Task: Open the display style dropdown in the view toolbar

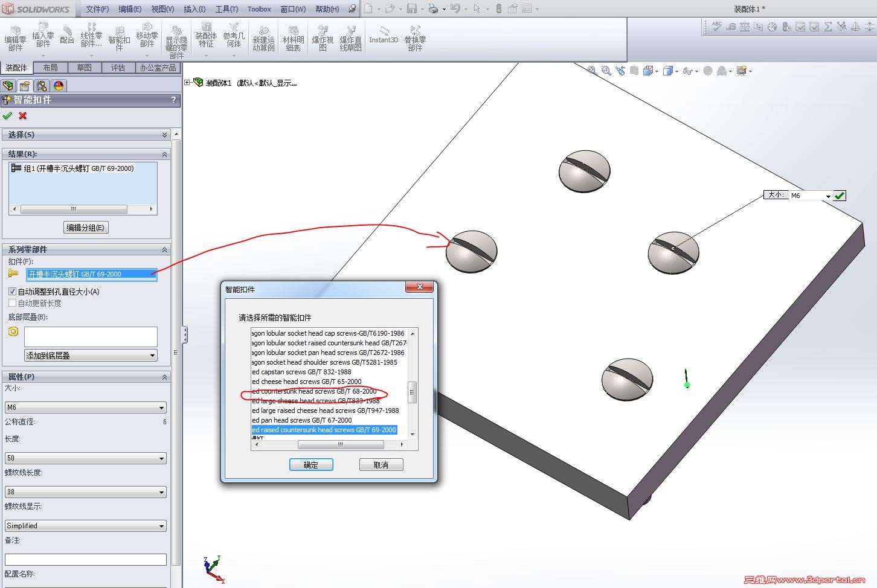Action: [x=676, y=71]
